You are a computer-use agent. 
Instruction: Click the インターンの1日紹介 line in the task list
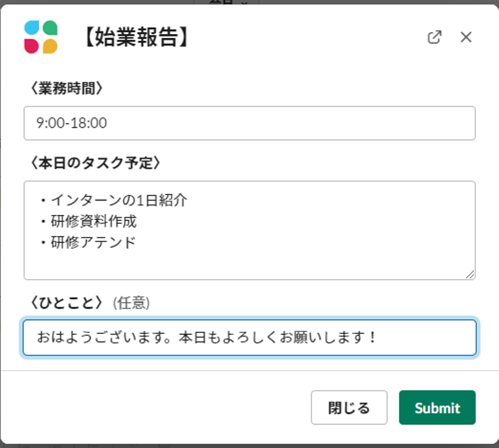click(x=119, y=200)
